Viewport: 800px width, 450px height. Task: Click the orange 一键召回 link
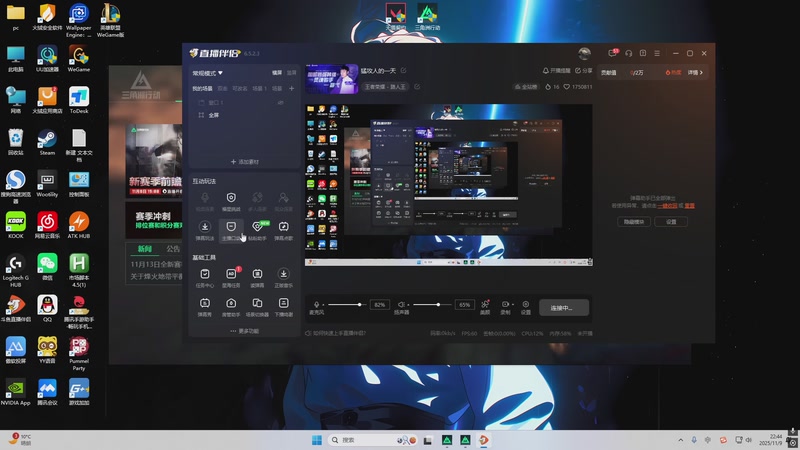[x=667, y=206]
